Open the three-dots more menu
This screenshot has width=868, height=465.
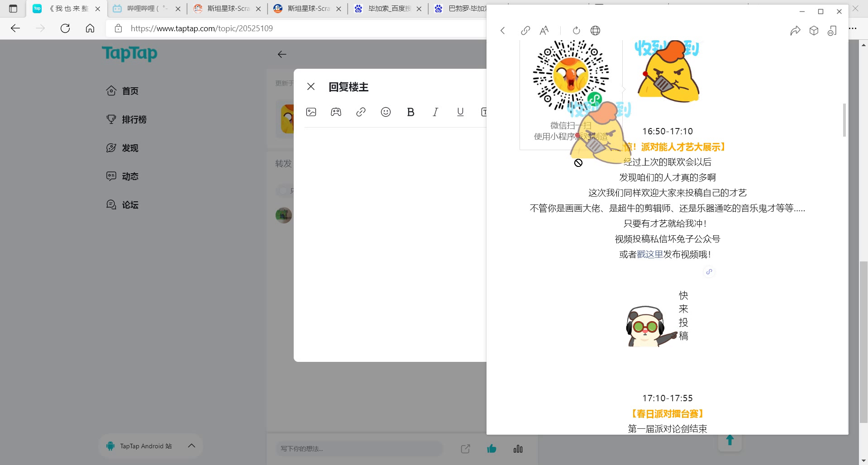click(853, 28)
